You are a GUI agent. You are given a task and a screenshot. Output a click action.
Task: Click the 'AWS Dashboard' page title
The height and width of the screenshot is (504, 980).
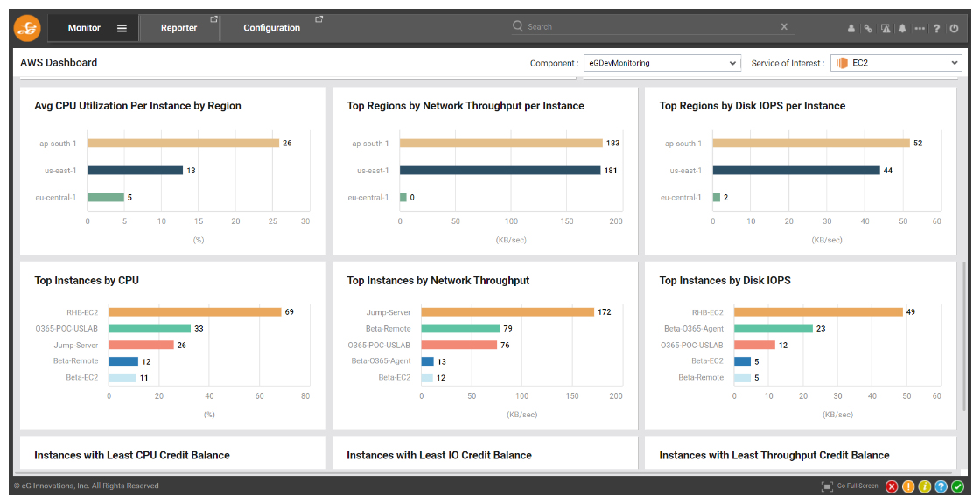click(59, 62)
